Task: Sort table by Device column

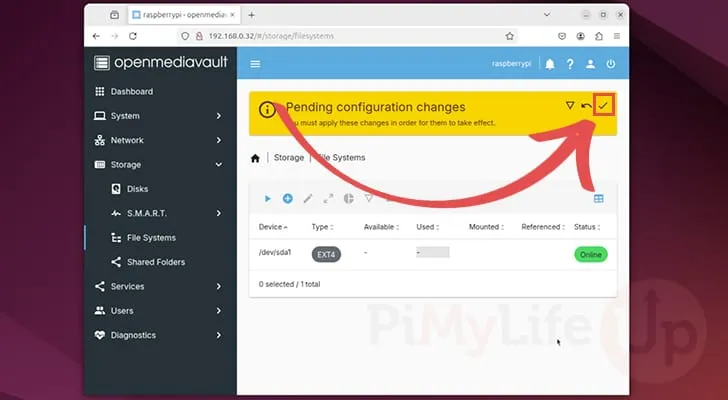Action: click(x=273, y=227)
